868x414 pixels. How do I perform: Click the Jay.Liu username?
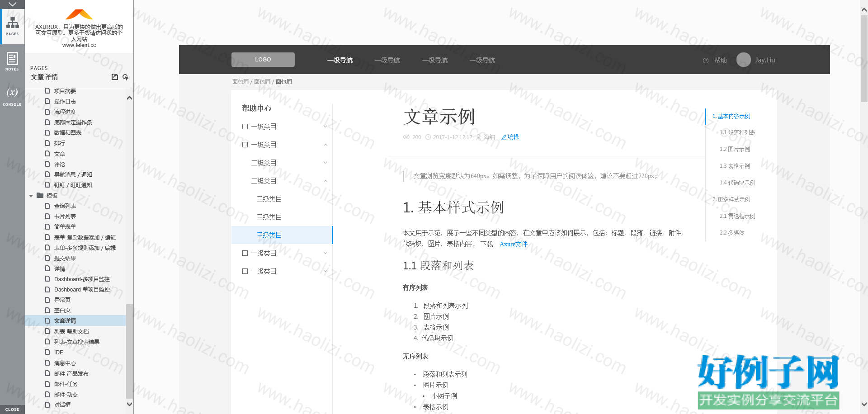click(765, 60)
